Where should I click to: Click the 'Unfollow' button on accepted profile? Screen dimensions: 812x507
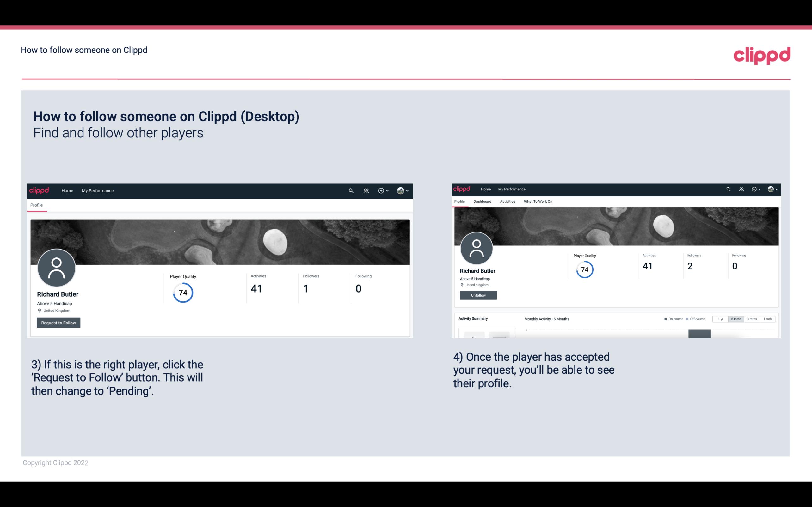pos(477,295)
